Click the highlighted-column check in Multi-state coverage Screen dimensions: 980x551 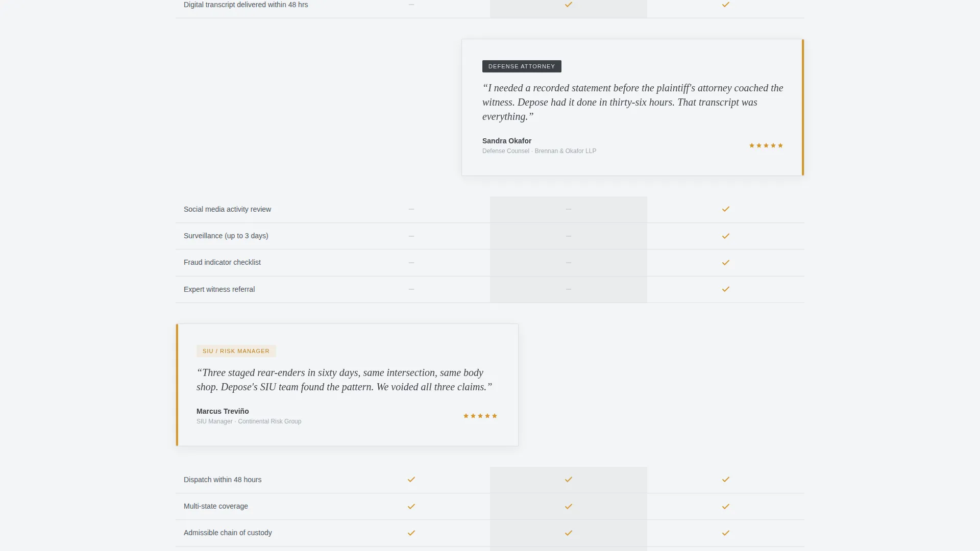[568, 507]
